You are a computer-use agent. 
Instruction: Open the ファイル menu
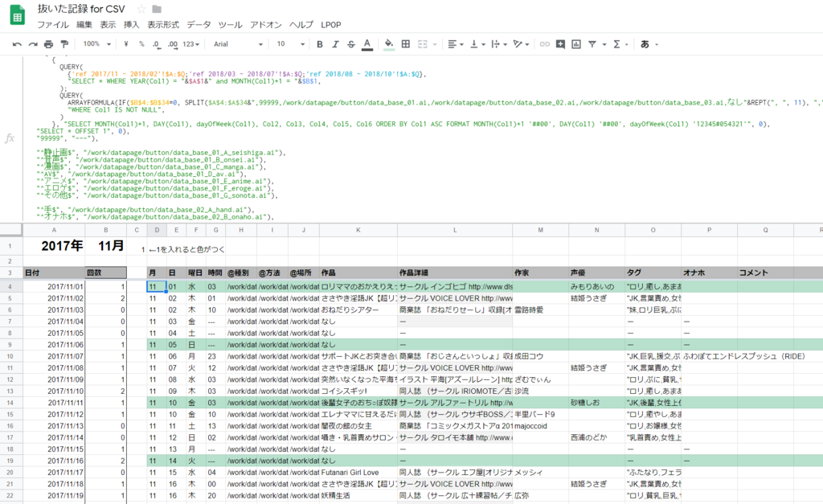pyautogui.click(x=52, y=25)
